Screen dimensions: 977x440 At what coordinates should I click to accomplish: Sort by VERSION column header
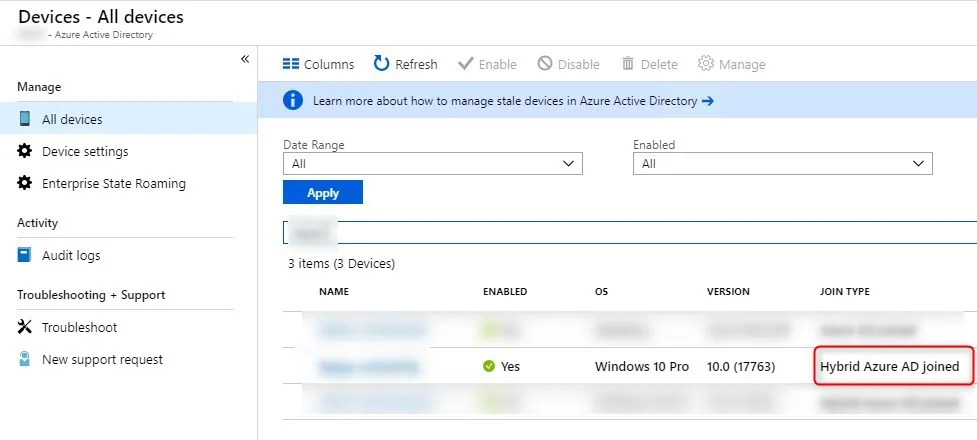pos(728,292)
